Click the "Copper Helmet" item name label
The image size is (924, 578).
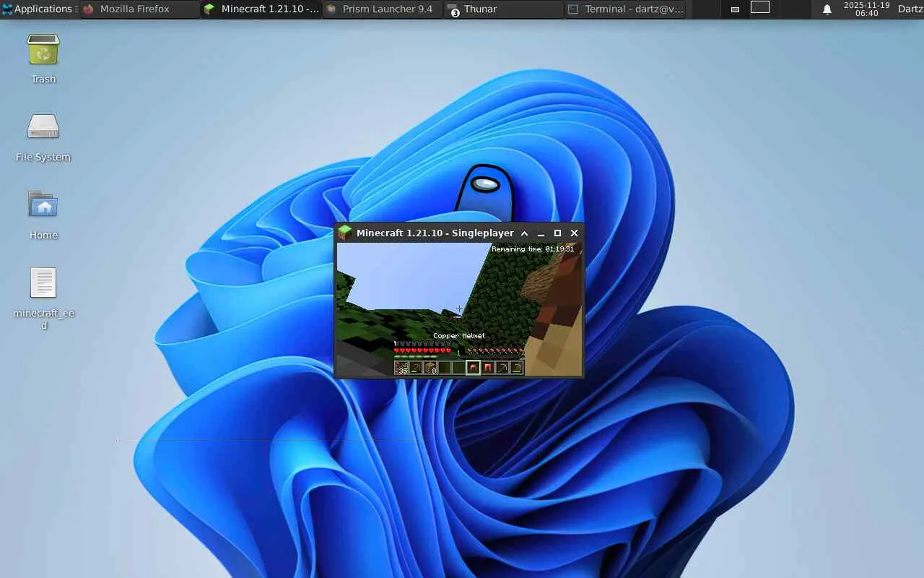click(x=459, y=336)
